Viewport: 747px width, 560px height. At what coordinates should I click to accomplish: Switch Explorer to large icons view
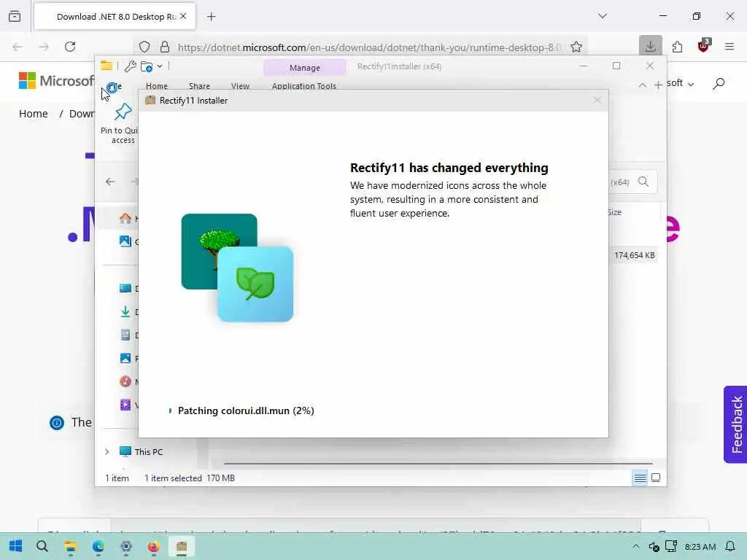click(656, 478)
